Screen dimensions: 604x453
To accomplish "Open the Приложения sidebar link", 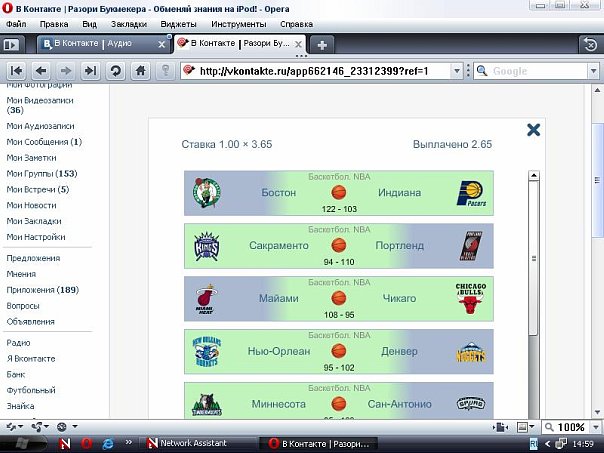I will coord(42,290).
